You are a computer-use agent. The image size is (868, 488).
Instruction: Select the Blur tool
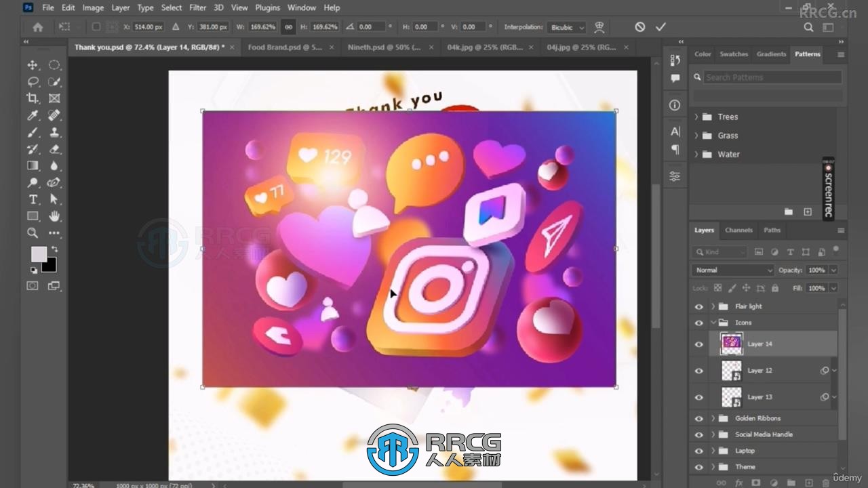click(x=54, y=165)
